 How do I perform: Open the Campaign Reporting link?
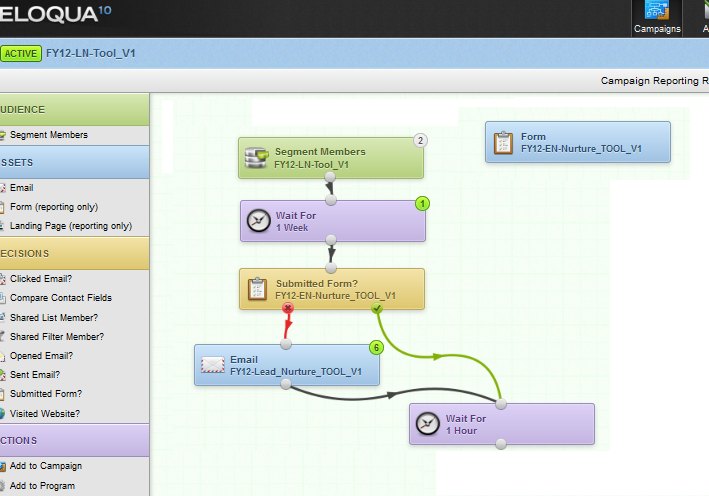click(654, 80)
